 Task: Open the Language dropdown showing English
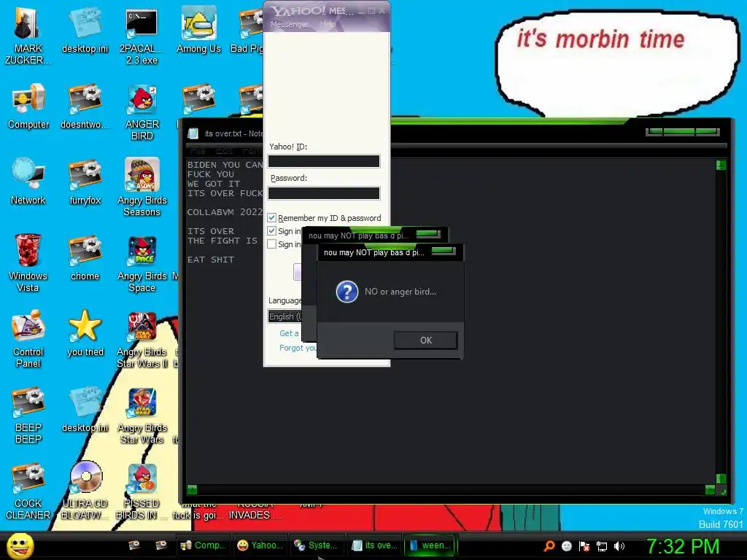[x=285, y=316]
